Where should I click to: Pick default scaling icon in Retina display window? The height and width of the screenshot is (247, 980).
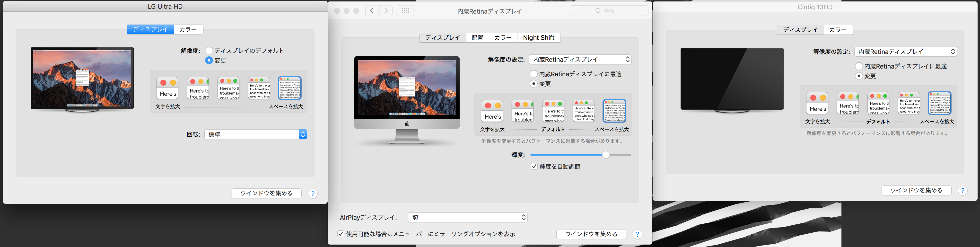click(553, 111)
